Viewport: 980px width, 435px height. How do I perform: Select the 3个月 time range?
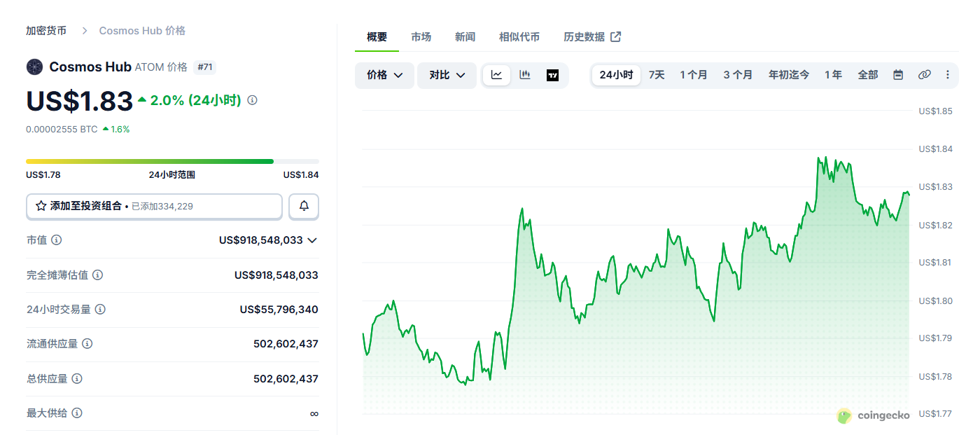point(738,75)
